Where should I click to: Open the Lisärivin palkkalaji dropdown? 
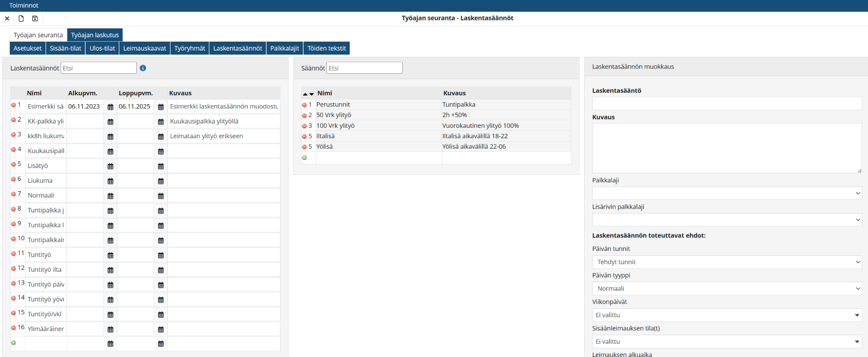[x=726, y=220]
